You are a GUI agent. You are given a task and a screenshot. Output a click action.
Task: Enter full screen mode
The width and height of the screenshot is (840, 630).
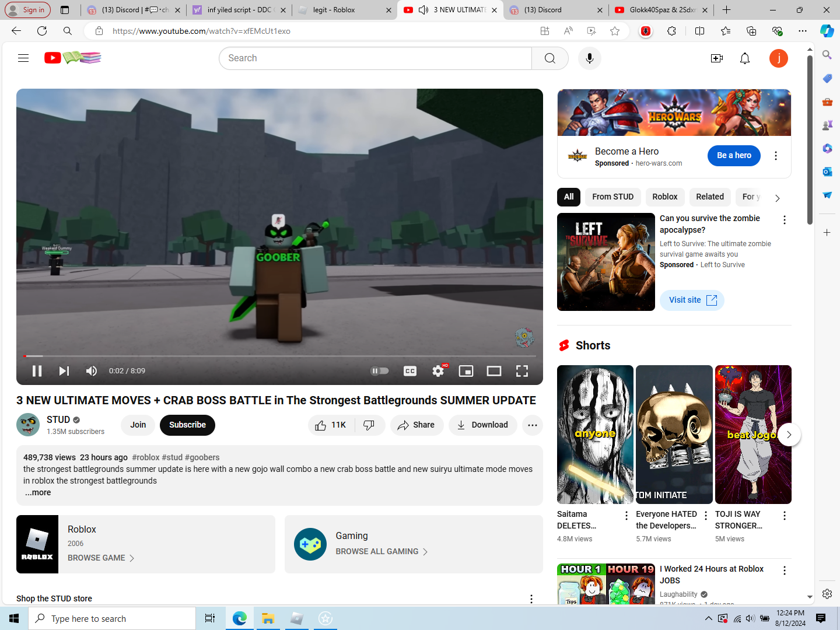pyautogui.click(x=522, y=371)
